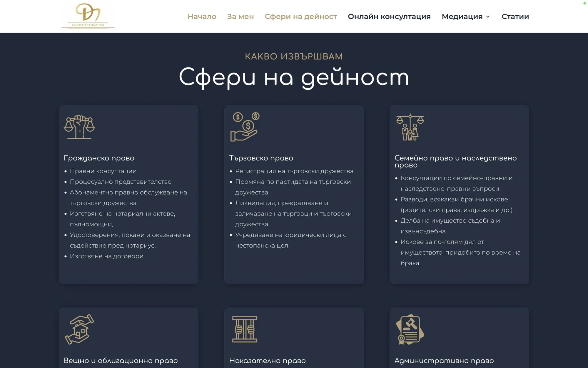Click bullet Изготвяне на нотариални актове
The height and width of the screenshot is (368, 588).
pyautogui.click(x=123, y=219)
